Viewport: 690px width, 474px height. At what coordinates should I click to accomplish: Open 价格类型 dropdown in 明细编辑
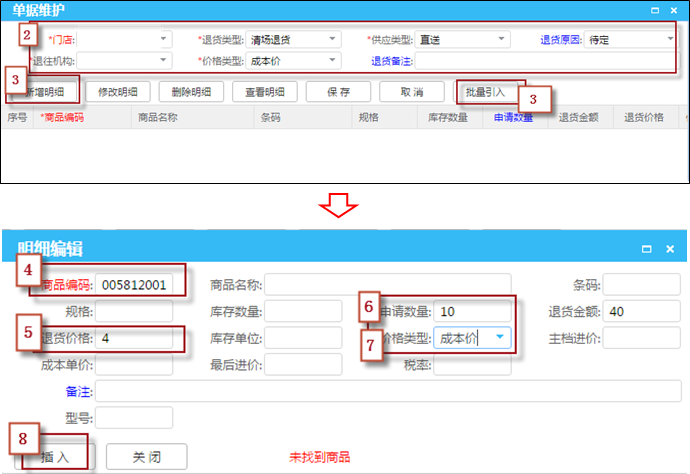click(499, 337)
